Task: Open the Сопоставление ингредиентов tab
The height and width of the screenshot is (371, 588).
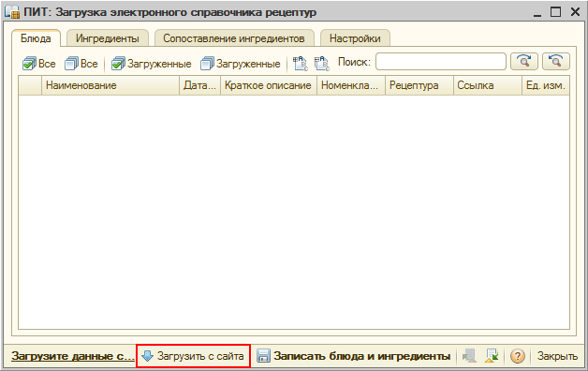Action: pyautogui.click(x=234, y=38)
